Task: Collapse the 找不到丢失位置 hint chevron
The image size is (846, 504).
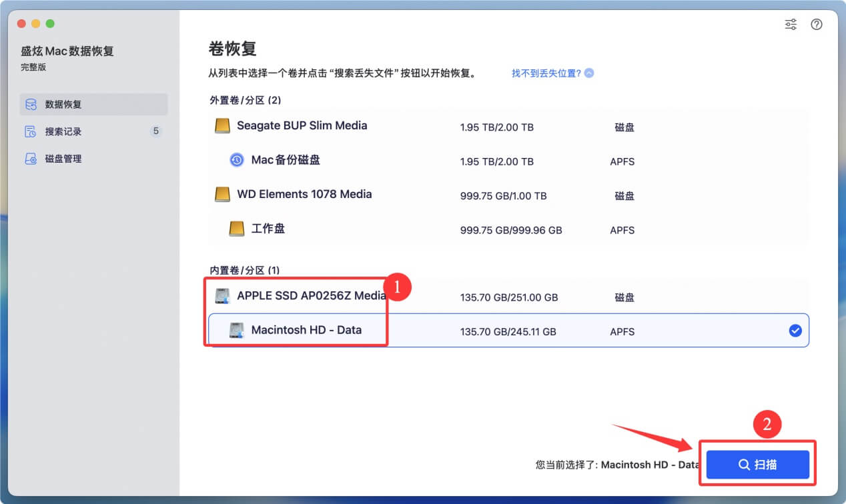Action: point(588,73)
